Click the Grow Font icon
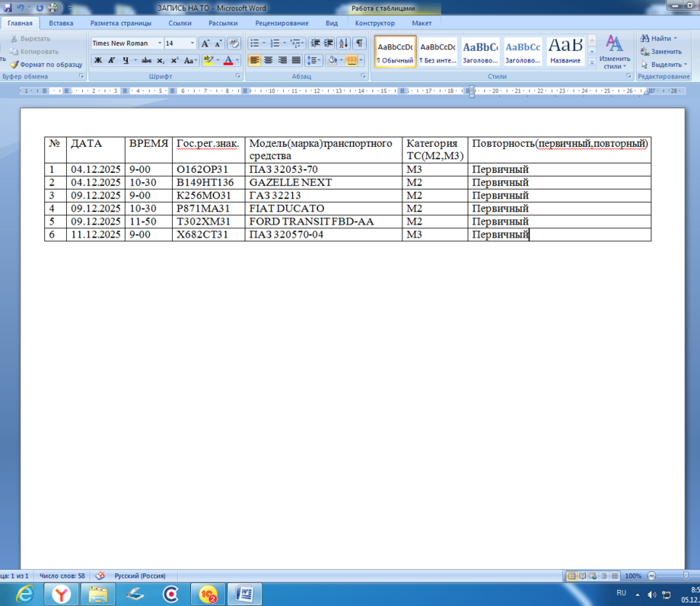 (x=205, y=43)
